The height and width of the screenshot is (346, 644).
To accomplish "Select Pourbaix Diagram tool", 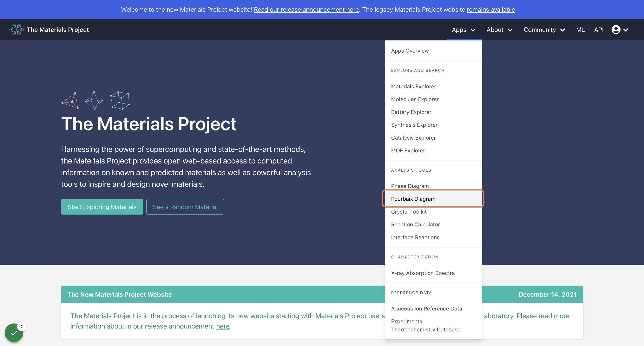I will pos(433,199).
